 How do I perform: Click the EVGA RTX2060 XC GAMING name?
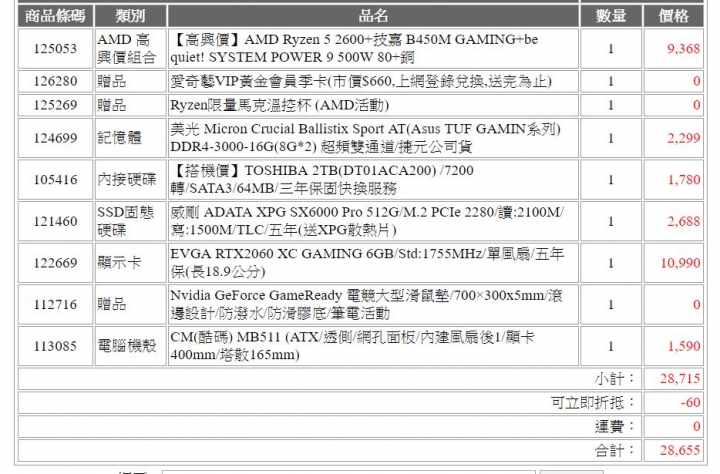367,263
